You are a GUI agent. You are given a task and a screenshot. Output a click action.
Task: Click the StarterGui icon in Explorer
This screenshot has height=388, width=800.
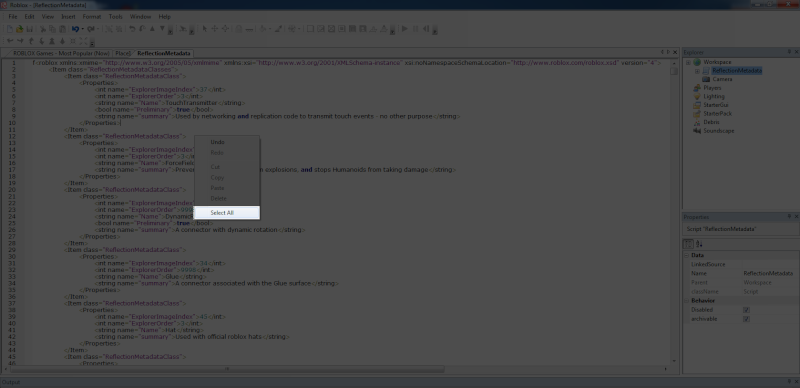point(697,105)
